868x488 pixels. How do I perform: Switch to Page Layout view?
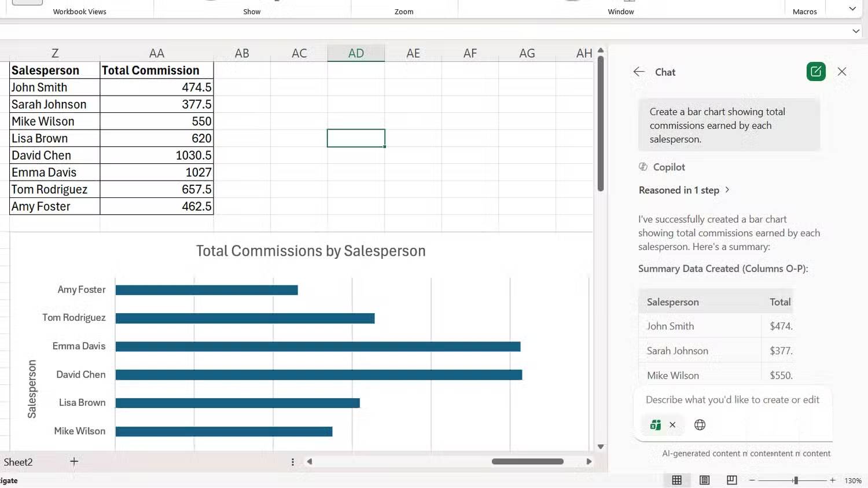tap(704, 480)
